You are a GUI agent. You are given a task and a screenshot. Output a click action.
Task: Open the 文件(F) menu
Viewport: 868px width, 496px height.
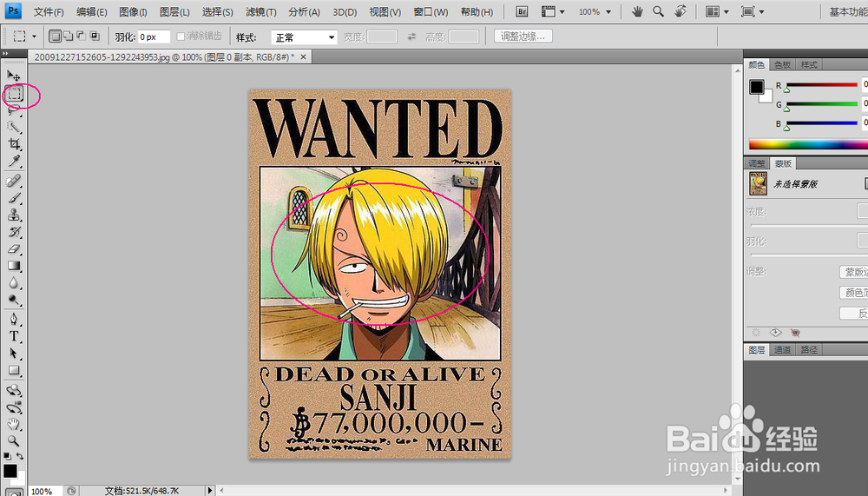click(x=49, y=11)
